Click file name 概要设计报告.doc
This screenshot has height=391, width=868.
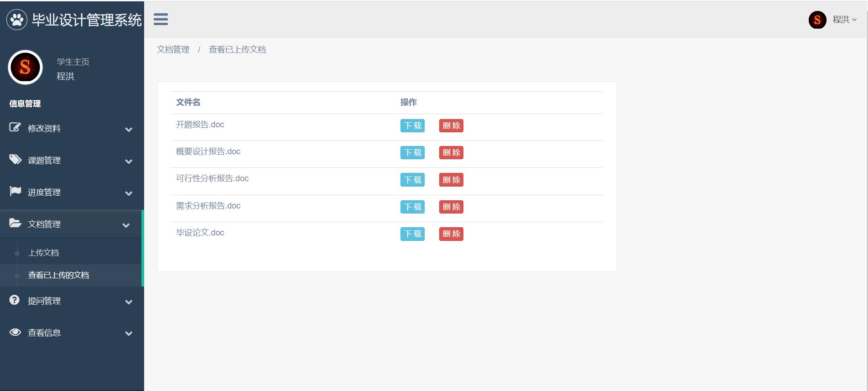[208, 151]
